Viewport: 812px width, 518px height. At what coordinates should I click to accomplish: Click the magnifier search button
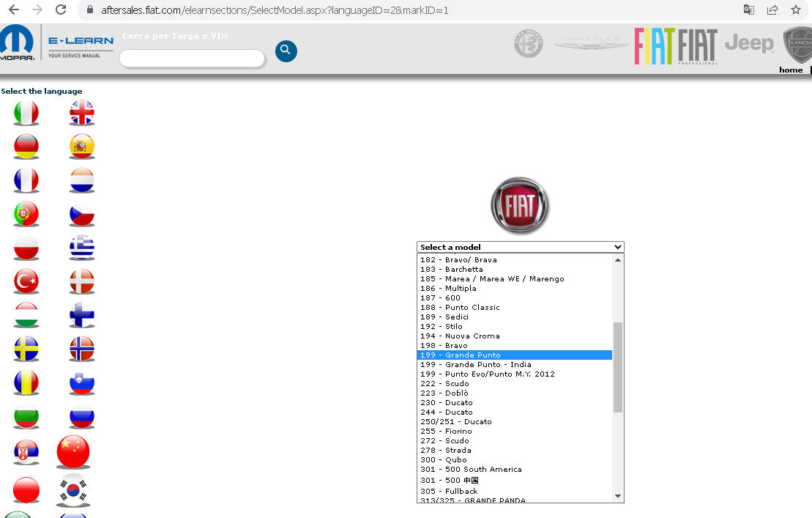[286, 51]
